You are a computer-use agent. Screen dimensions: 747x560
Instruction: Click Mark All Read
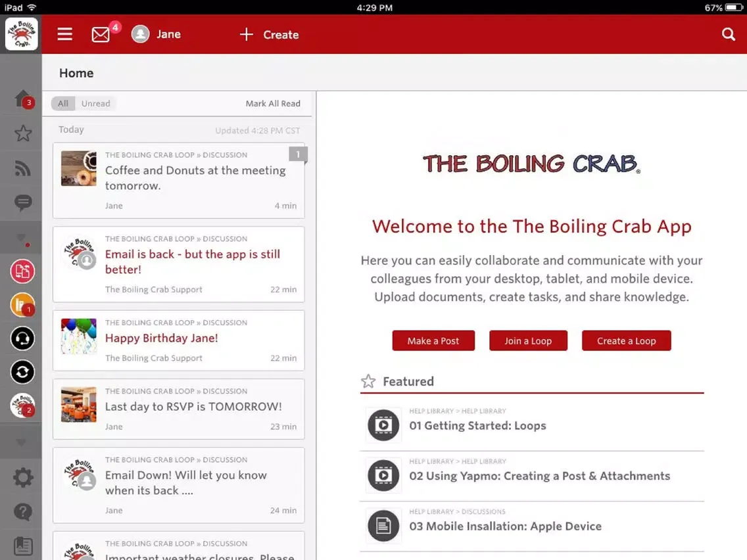click(273, 103)
